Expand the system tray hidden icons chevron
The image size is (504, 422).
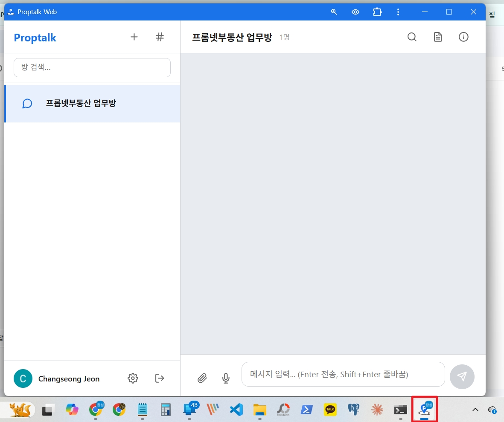tap(475, 410)
